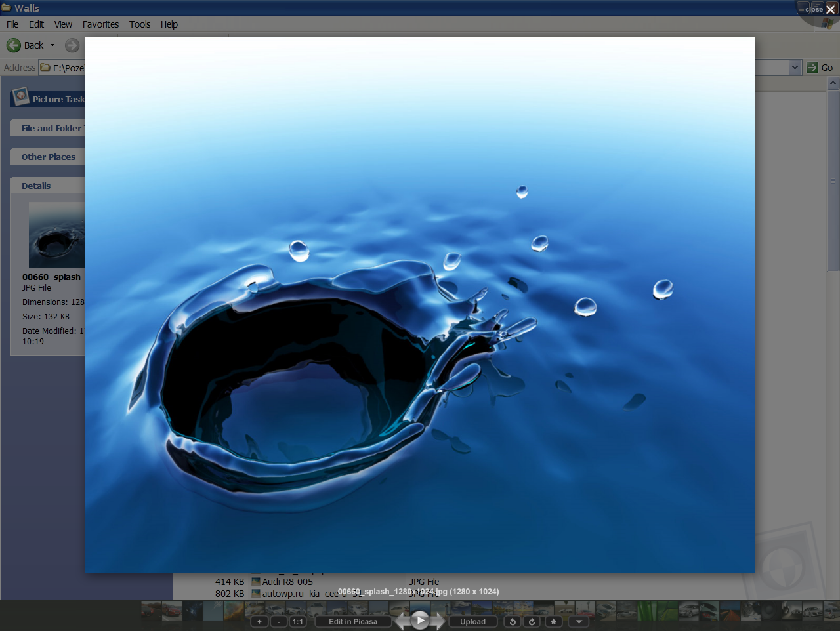Click the Forward arrow in Explorer

click(x=72, y=45)
